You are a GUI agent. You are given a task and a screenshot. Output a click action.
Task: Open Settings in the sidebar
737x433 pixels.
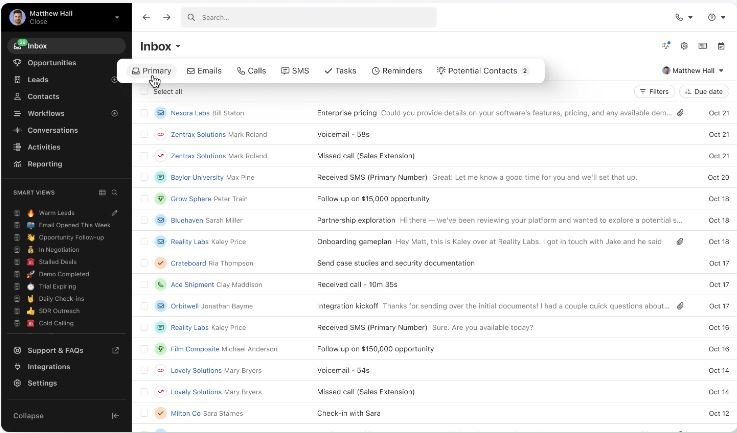[x=42, y=383]
